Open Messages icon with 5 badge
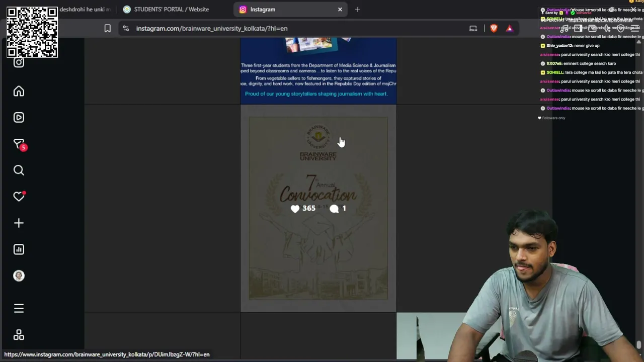Screen dimensions: 644x362 [x=19, y=145]
